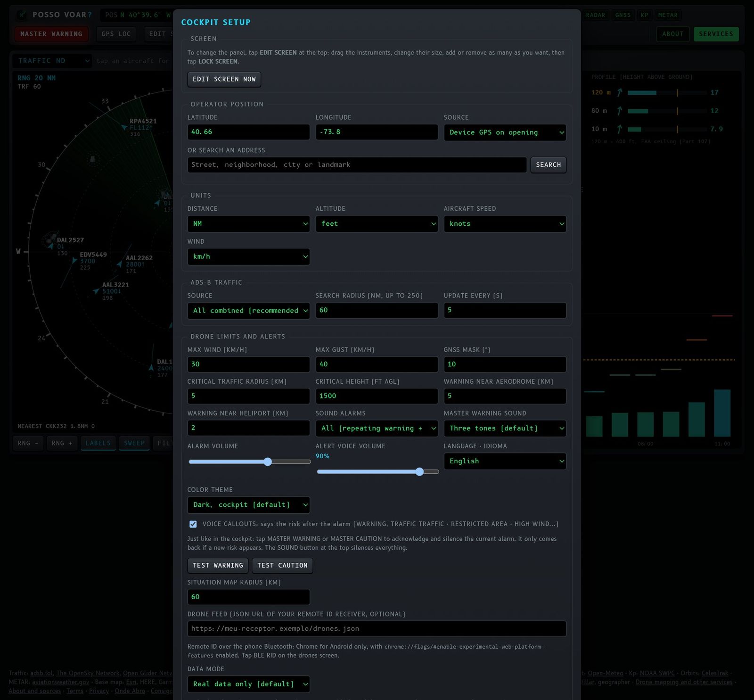This screenshot has width=754, height=700.
Task: Click the GPS LOC button
Action: click(x=116, y=34)
